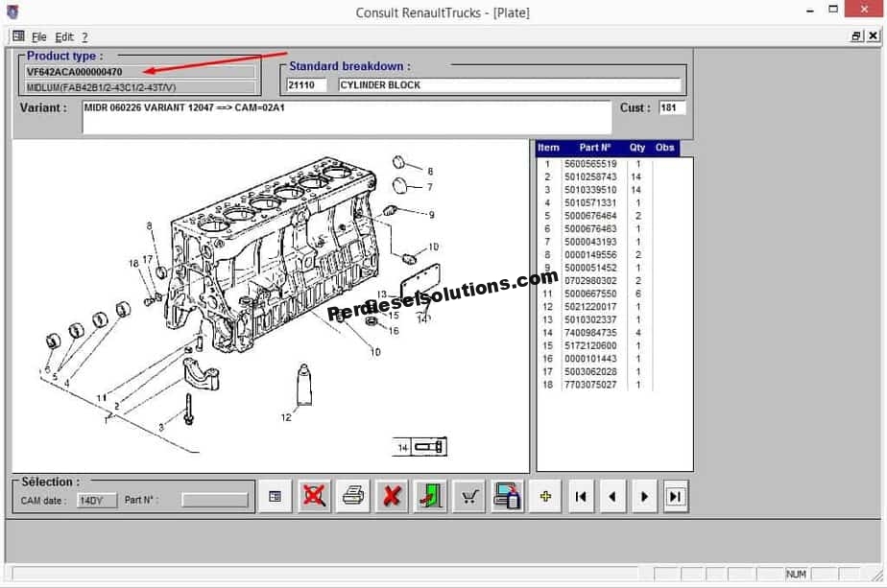Viewport: 887px width, 588px height.
Task: Click the breakdown code field 21110
Action: [x=306, y=84]
